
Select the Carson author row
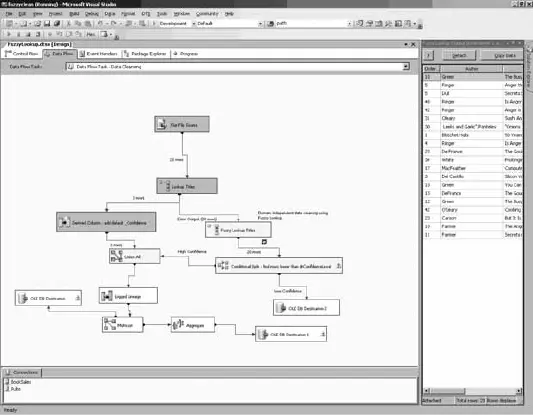[x=472, y=218]
